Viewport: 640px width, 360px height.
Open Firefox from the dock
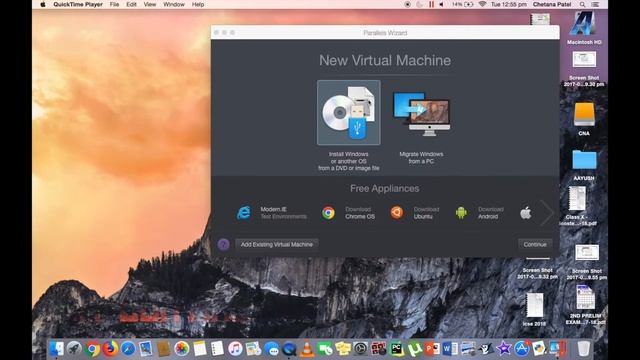pos(110,349)
